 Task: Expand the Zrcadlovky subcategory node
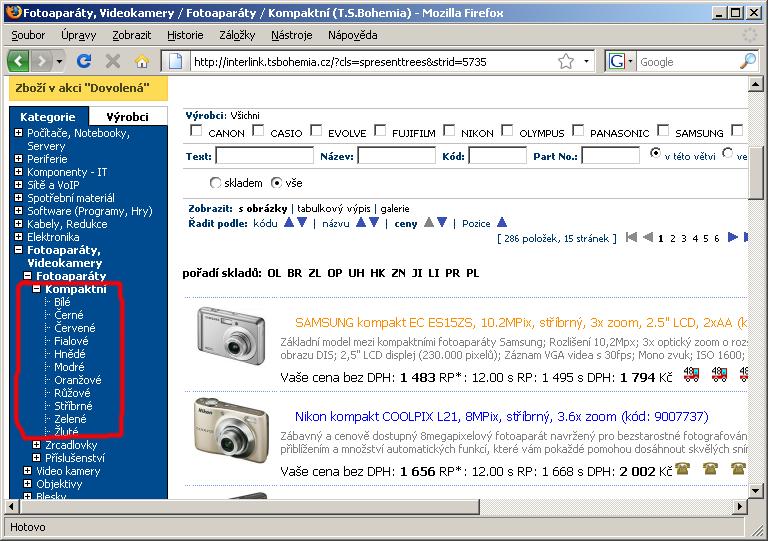[36, 445]
